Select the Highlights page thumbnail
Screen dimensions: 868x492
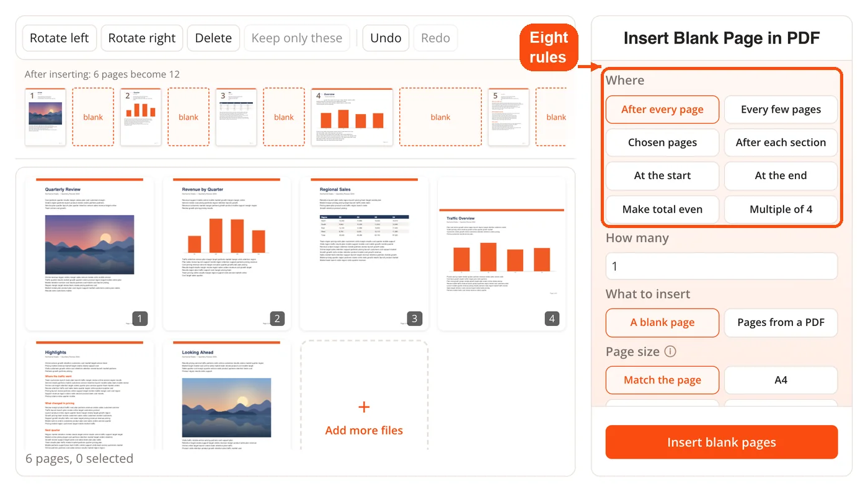89,395
